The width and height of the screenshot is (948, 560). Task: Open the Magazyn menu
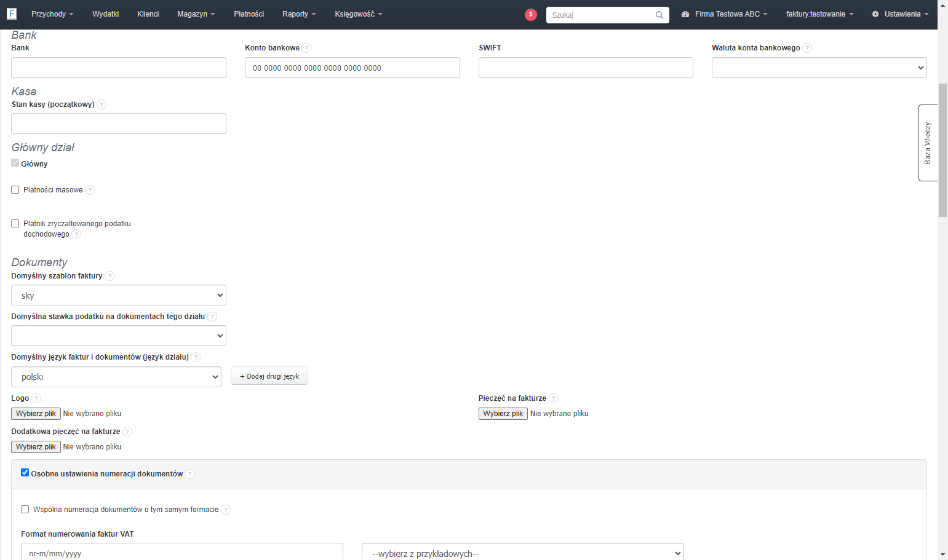[196, 14]
